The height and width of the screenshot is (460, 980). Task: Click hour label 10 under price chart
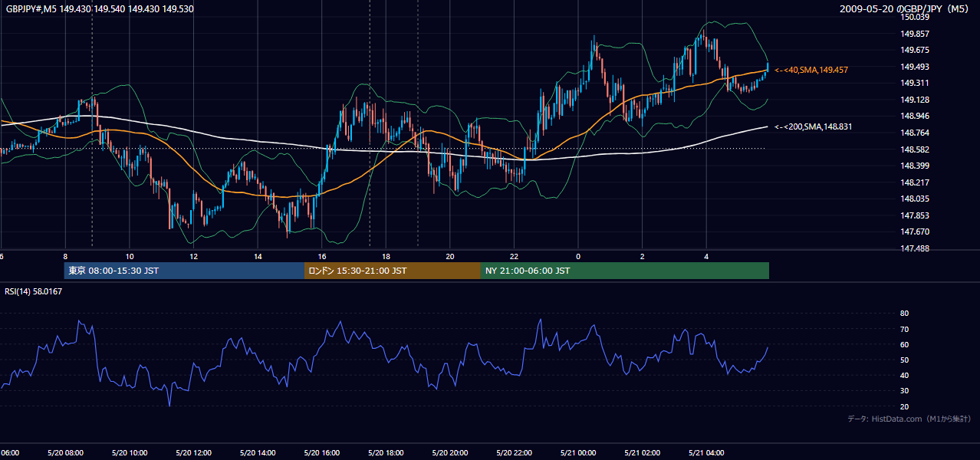pyautogui.click(x=130, y=256)
